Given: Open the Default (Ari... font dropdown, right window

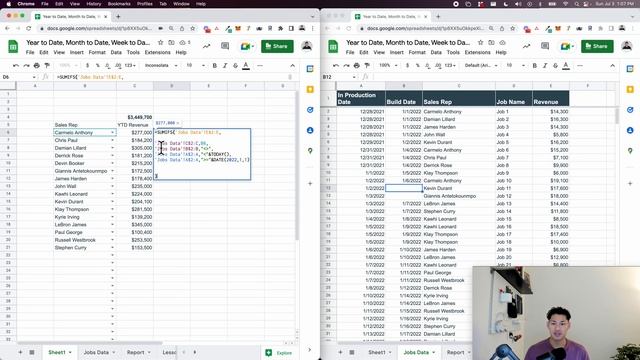Looking at the screenshot, I should [x=481, y=65].
